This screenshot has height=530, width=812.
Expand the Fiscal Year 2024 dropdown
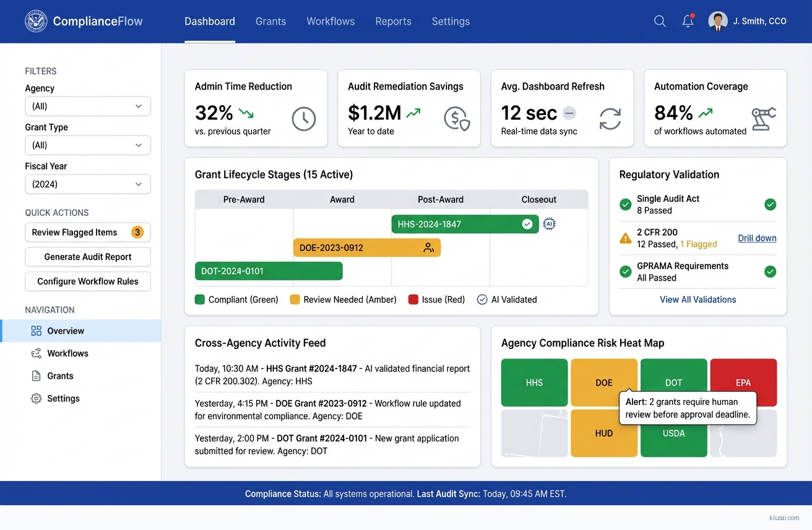[x=88, y=184]
